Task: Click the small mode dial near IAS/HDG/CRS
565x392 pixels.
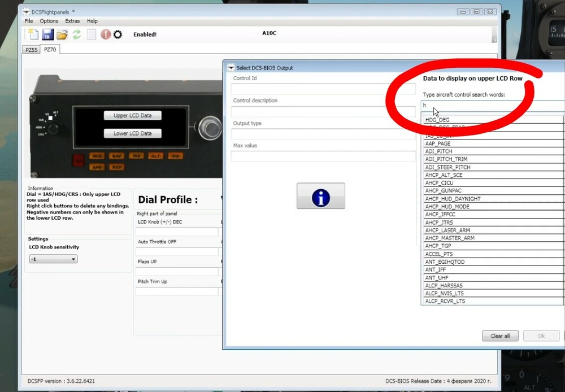Action: point(53,128)
